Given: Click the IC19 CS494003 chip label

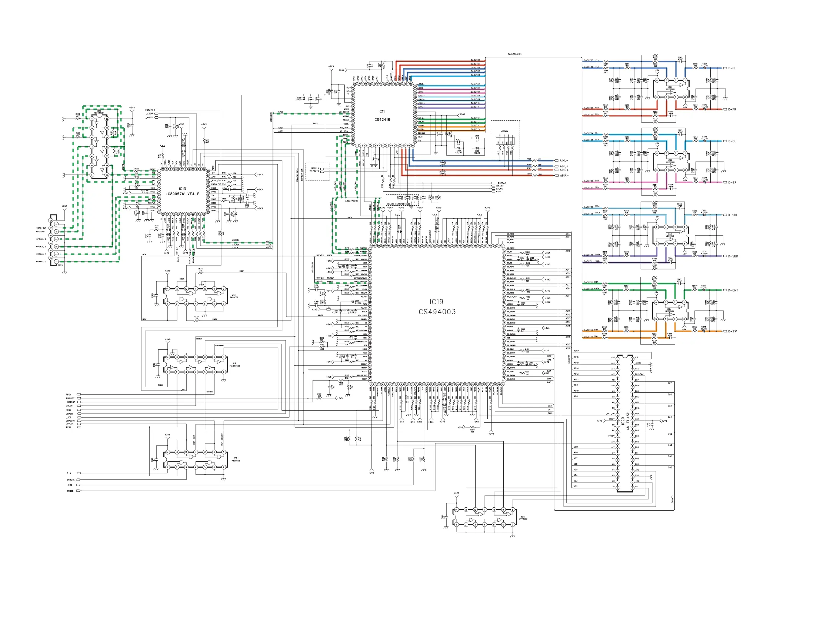Looking at the screenshot, I should [437, 307].
